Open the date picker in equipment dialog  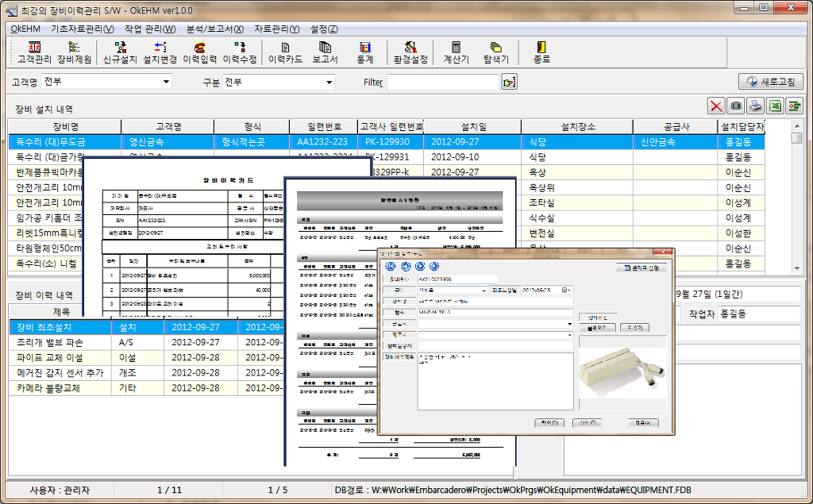pyautogui.click(x=566, y=290)
